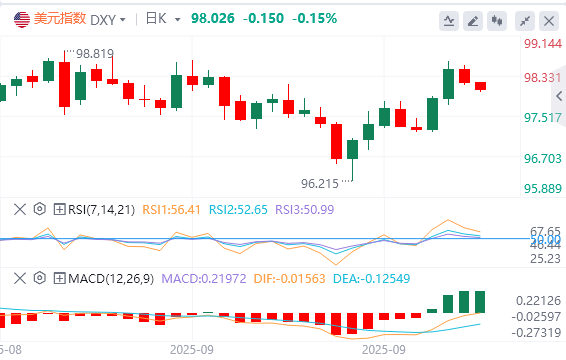Remove the MACD indicator panel
Screen dimensions: 566x360
(x=20, y=278)
